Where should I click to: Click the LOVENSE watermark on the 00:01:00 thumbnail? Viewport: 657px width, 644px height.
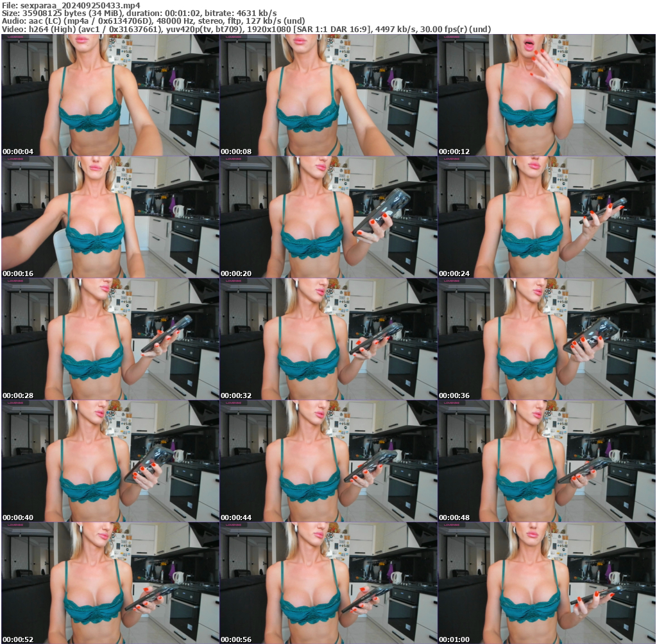(x=450, y=525)
